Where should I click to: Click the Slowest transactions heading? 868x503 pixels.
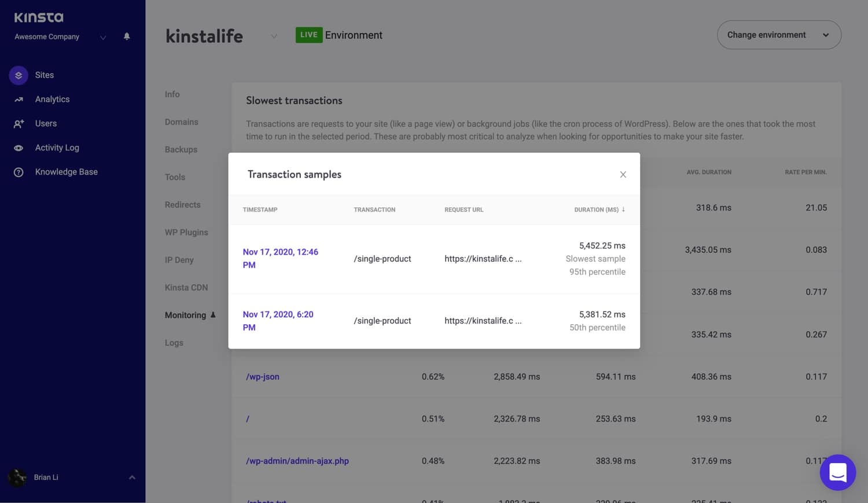tap(294, 101)
